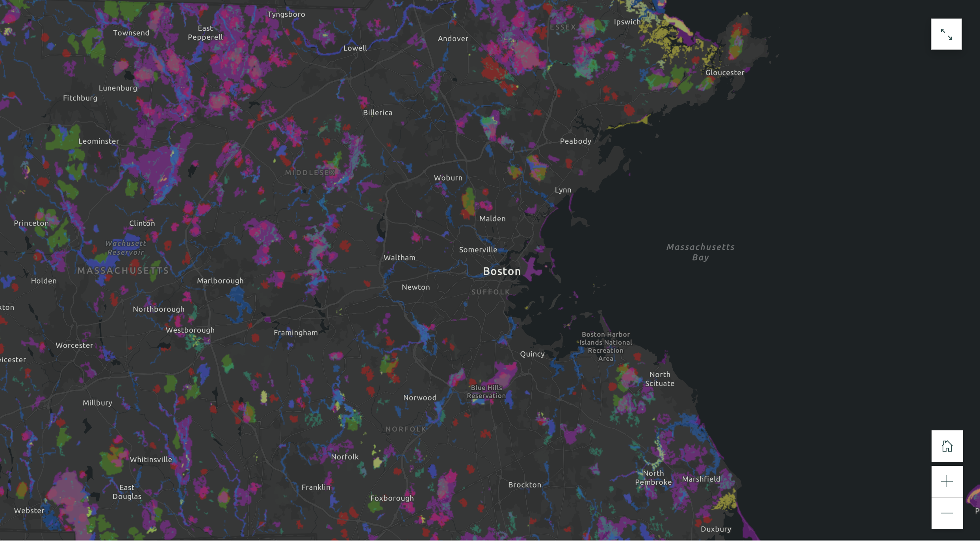Expand map to fullscreen view
The height and width of the screenshot is (541, 980).
coord(946,34)
